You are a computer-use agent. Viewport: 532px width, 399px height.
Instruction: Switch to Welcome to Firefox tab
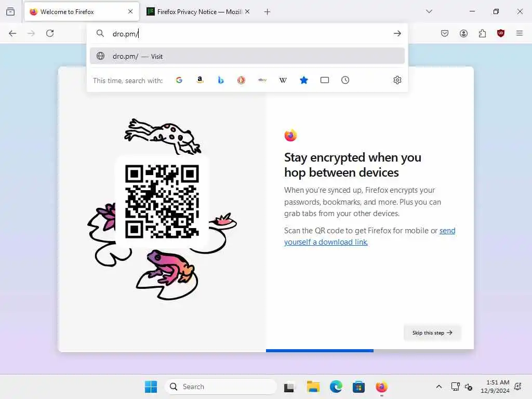82,12
